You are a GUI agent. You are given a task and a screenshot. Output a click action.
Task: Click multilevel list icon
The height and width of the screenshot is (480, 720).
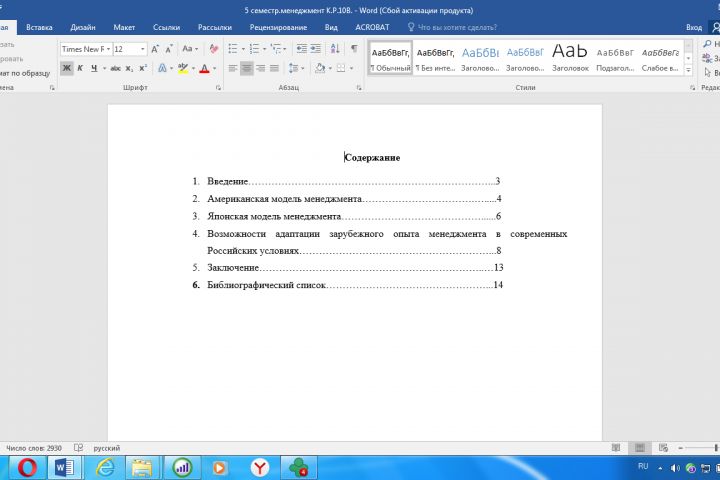coord(276,49)
